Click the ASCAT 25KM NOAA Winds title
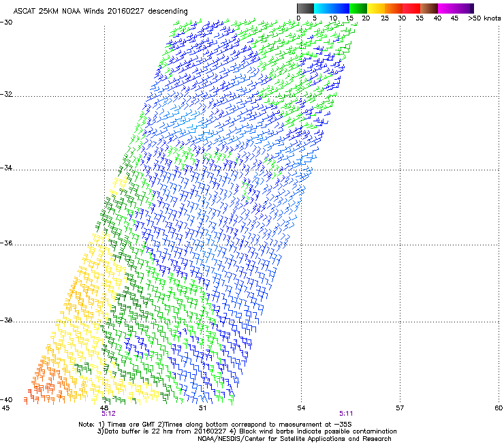This screenshot has height=443, width=504. point(101,11)
